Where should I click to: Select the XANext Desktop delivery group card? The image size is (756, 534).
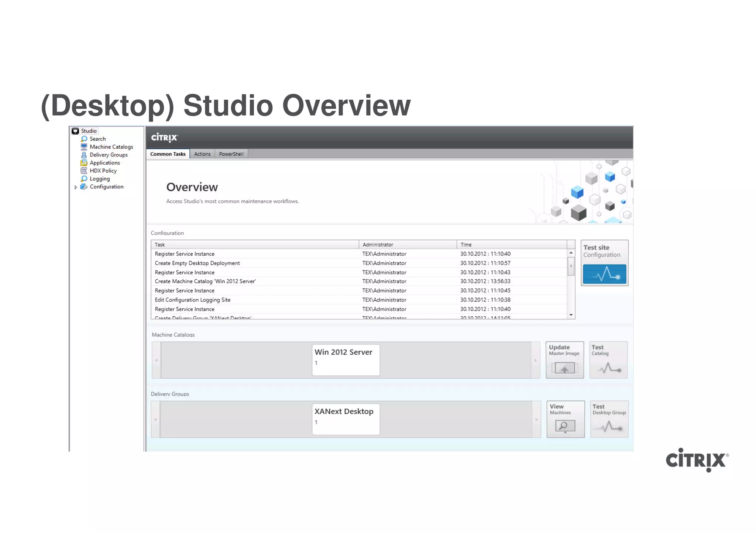tap(346, 419)
